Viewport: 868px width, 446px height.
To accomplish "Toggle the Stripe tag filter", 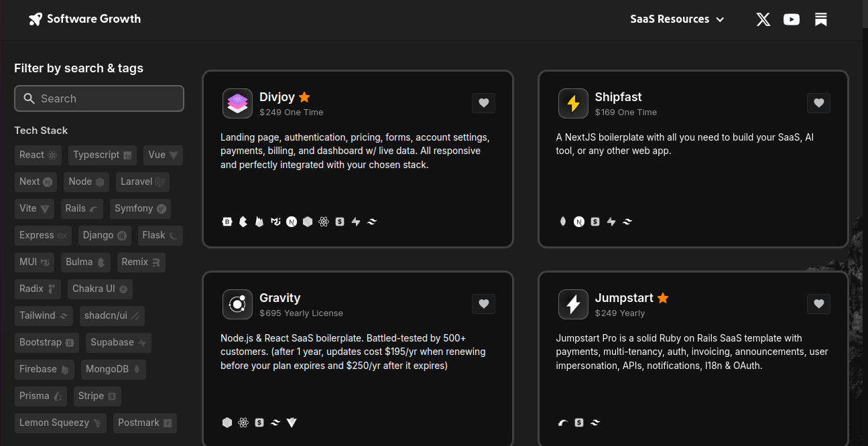I will click(97, 396).
